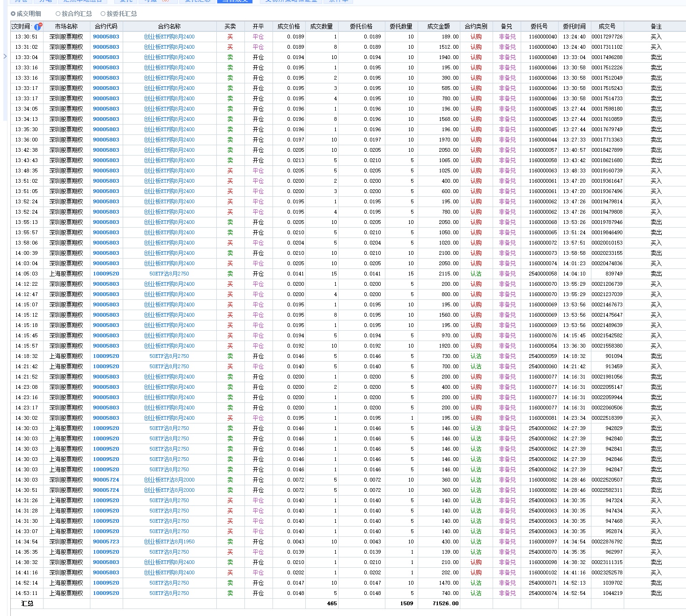The width and height of the screenshot is (686, 616).
Task: Expand the collapsed left side panel arrow
Action: (5, 56)
